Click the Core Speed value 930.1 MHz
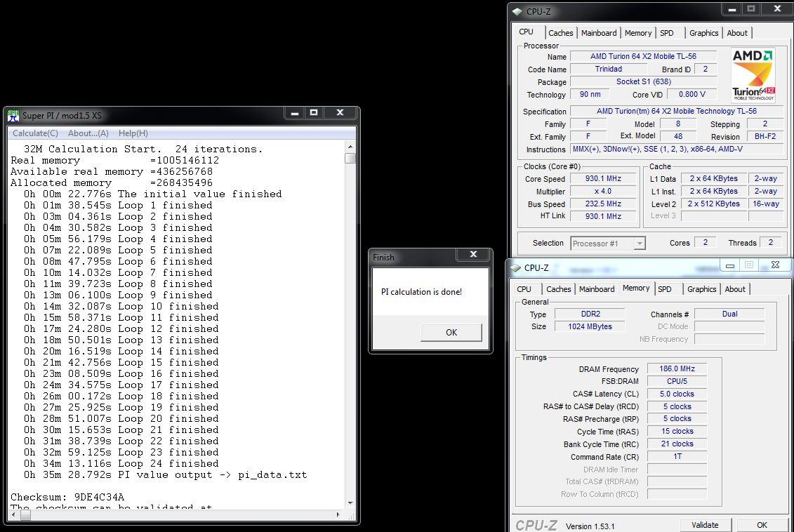 pos(603,179)
